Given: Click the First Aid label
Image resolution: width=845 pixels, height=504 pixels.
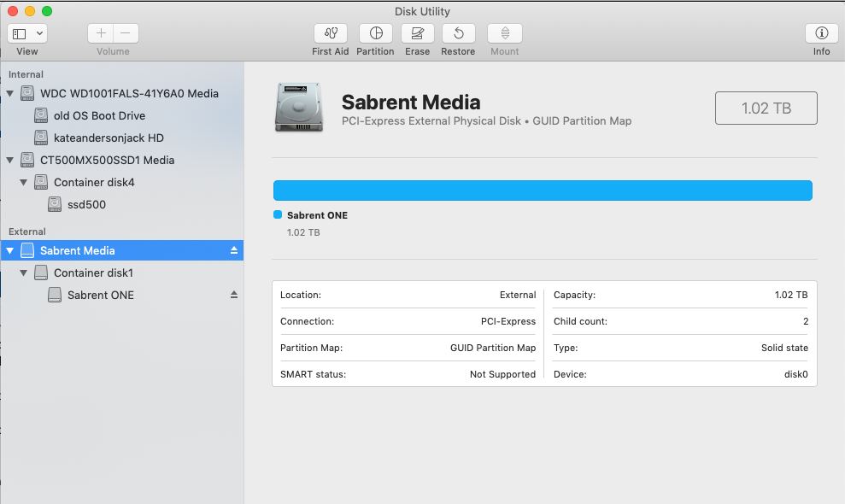Looking at the screenshot, I should click(x=331, y=51).
